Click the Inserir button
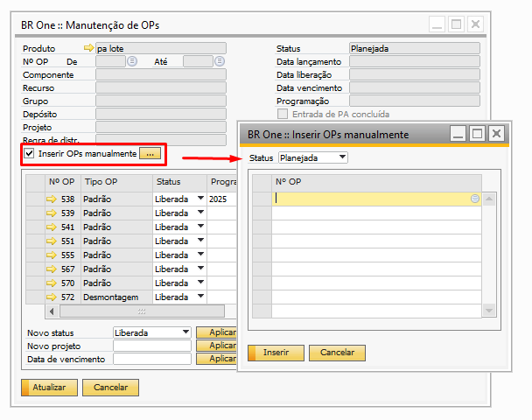The width and height of the screenshot is (532, 420). [x=276, y=353]
